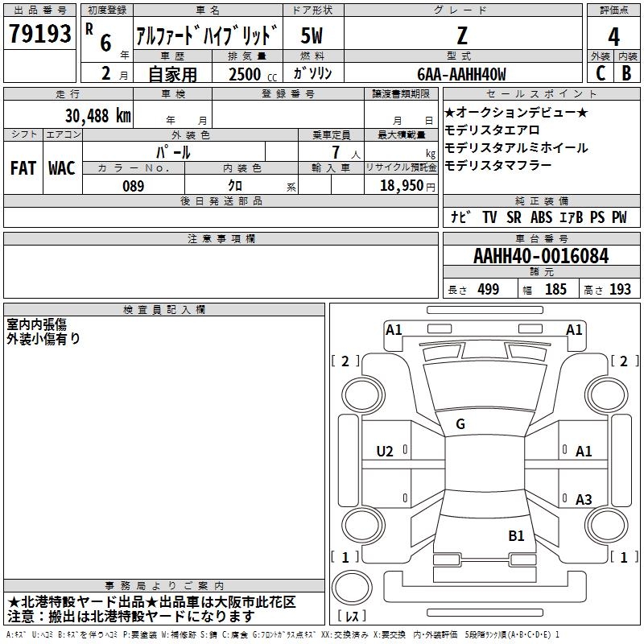Click the equipment item エアB
The width and height of the screenshot is (644, 644).
pyautogui.click(x=572, y=217)
